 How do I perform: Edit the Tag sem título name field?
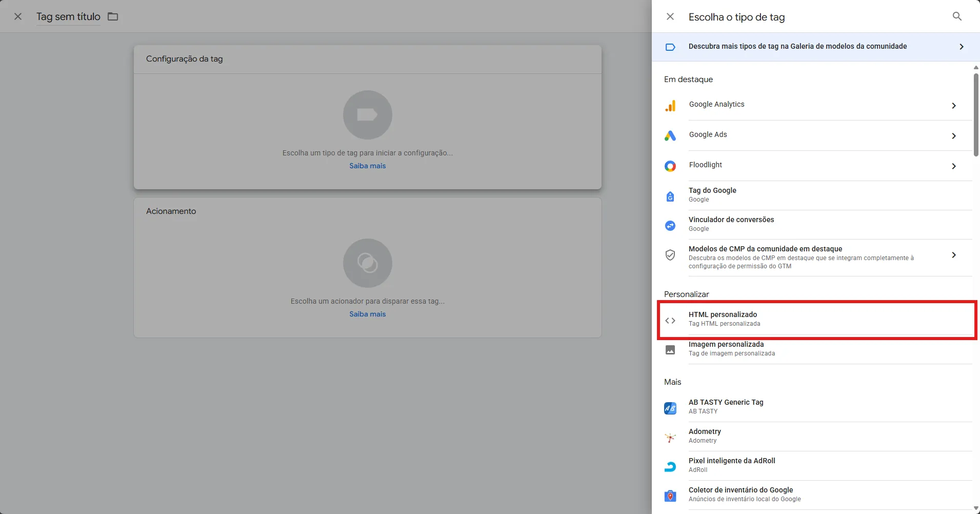pos(68,16)
